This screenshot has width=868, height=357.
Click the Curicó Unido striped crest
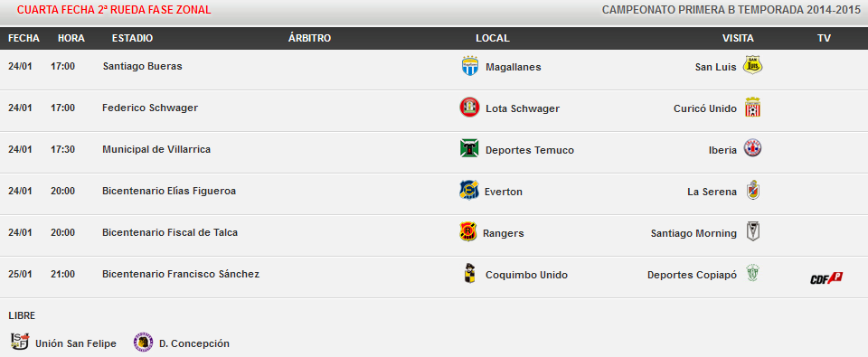coord(752,107)
